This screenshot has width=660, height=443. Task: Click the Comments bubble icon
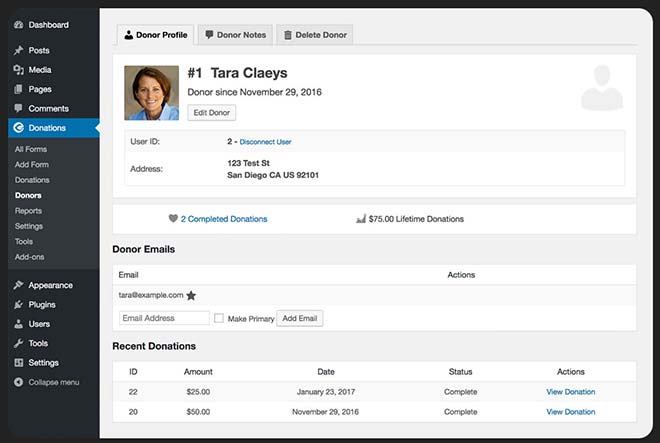click(19, 108)
